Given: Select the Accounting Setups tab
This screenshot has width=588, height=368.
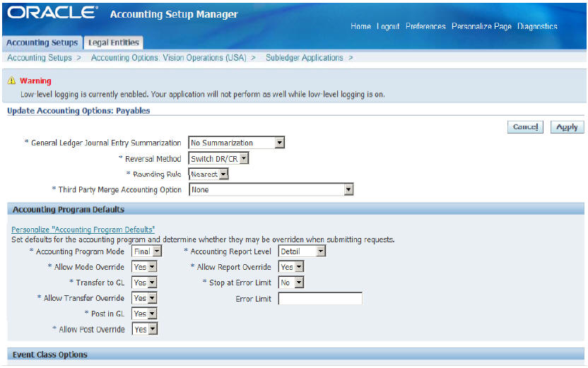Looking at the screenshot, I should pyautogui.click(x=42, y=43).
